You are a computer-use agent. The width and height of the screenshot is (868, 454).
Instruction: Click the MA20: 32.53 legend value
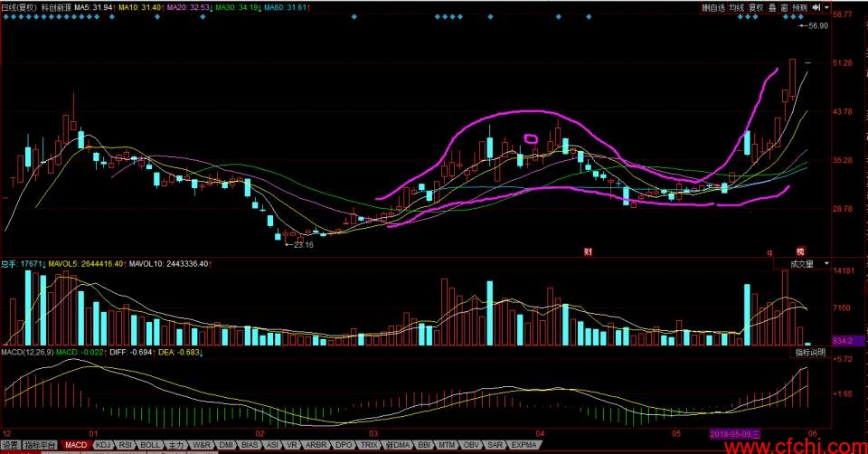[190, 8]
